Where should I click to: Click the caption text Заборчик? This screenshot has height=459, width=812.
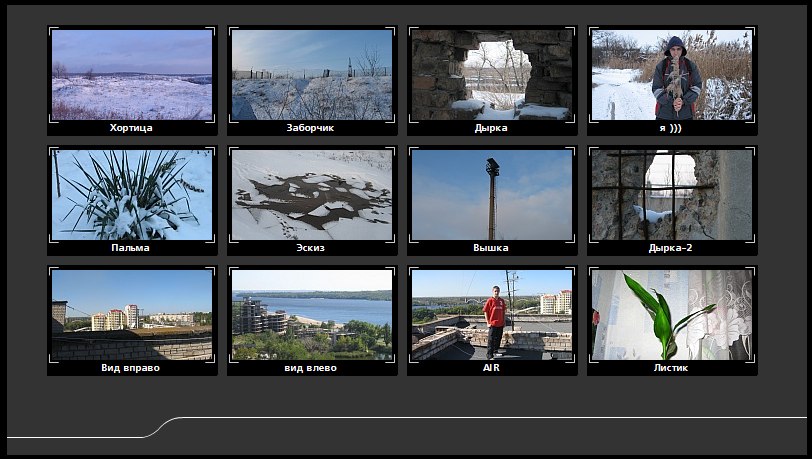point(311,128)
